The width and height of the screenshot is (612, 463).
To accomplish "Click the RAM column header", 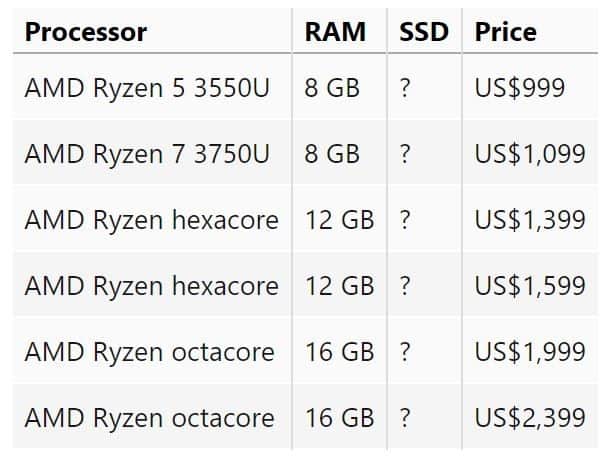I will (335, 32).
